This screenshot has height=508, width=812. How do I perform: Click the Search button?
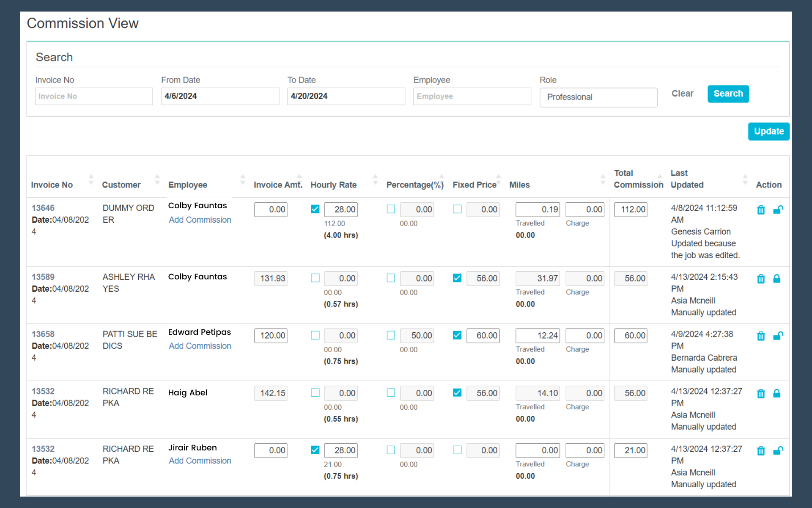click(x=728, y=94)
